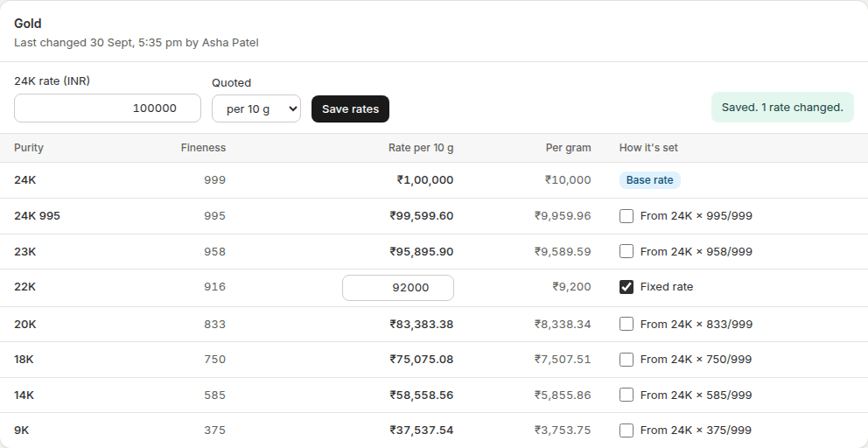This screenshot has height=448, width=868.
Task: Click the ₹8,338.34 per gram value
Action: (563, 324)
